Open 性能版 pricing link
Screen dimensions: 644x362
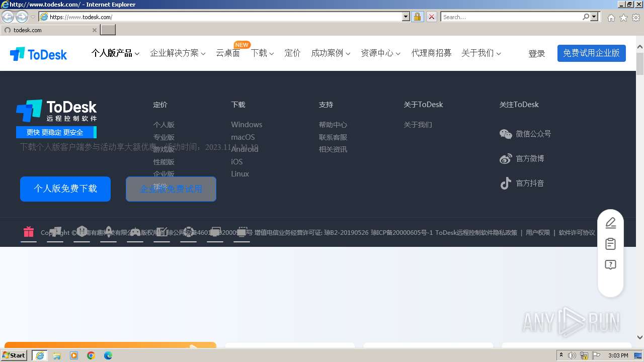click(164, 162)
